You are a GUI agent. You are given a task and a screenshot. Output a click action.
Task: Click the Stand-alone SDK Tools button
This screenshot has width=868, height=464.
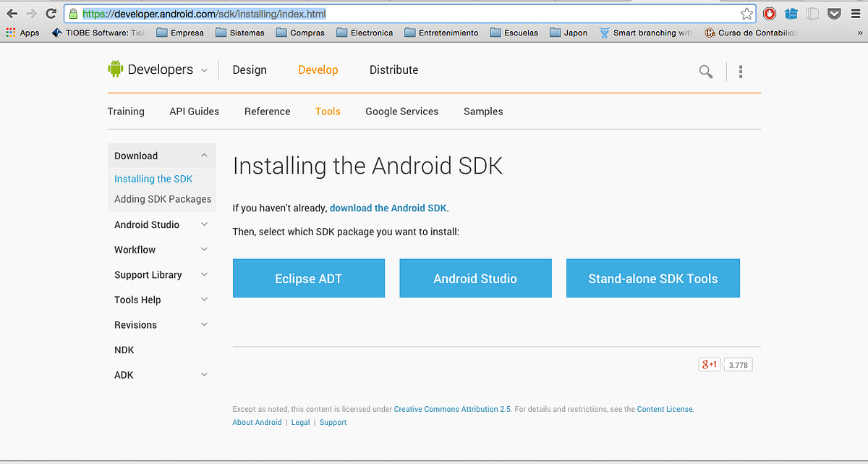pyautogui.click(x=652, y=278)
